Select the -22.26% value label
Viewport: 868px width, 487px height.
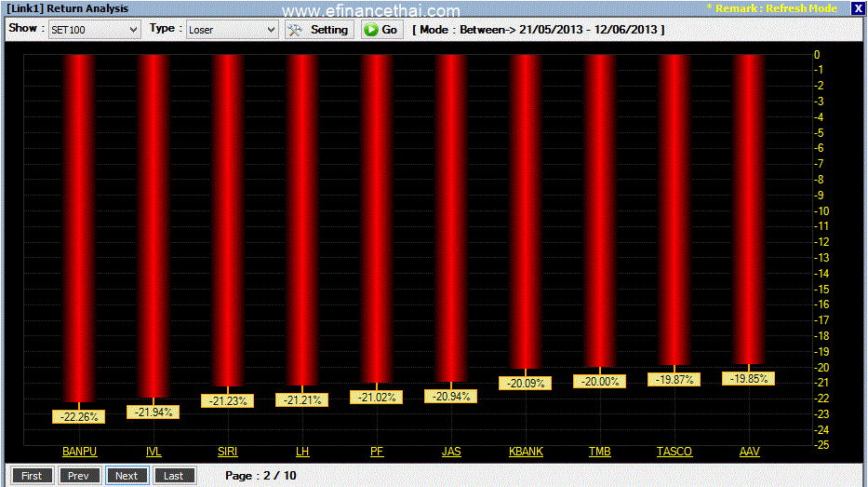(x=78, y=416)
